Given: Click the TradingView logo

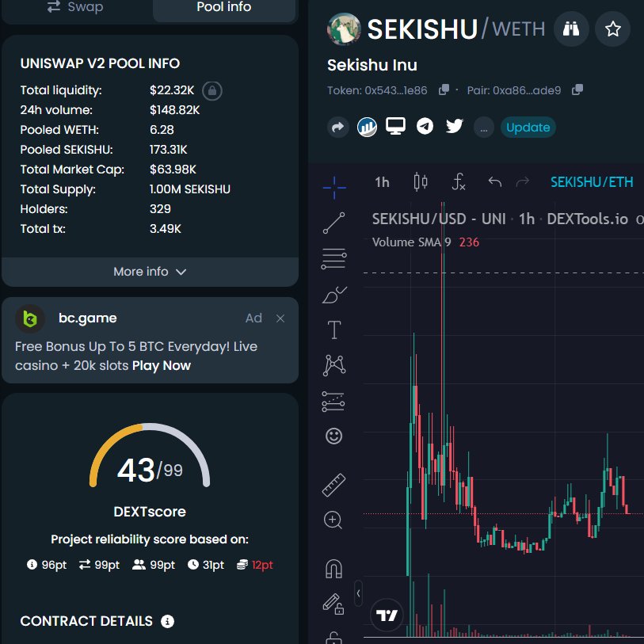Looking at the screenshot, I should coord(387,615).
